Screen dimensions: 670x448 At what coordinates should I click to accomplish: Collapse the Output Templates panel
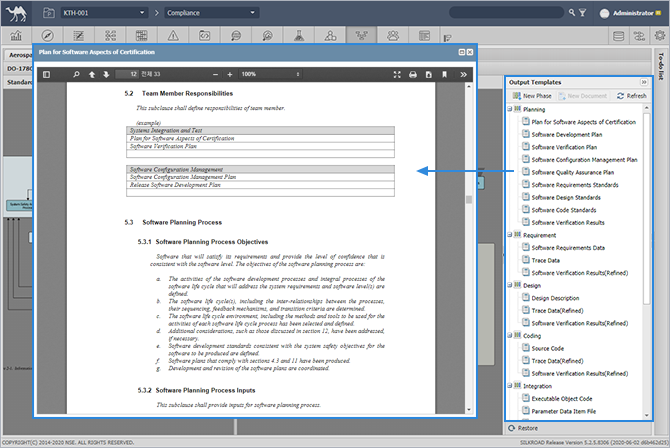tap(644, 82)
